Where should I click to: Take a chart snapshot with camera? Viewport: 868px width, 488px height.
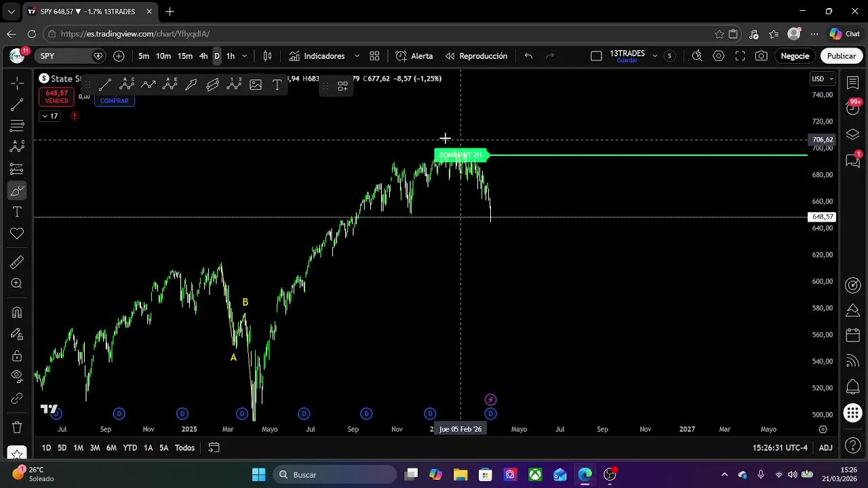[762, 56]
